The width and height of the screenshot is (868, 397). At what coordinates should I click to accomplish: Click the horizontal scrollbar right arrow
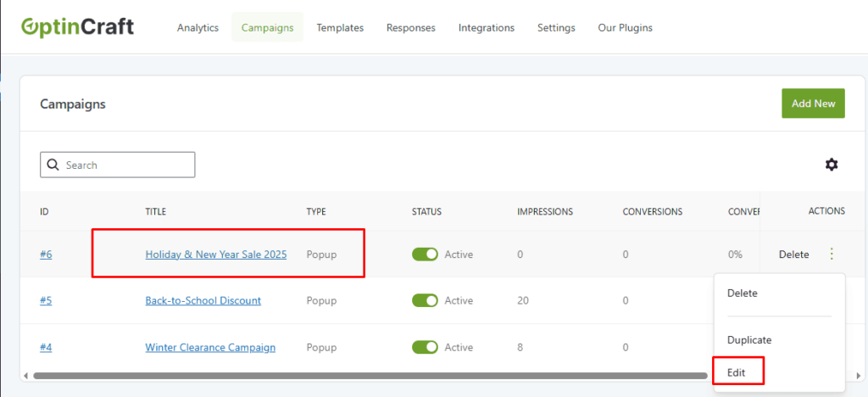(x=858, y=375)
